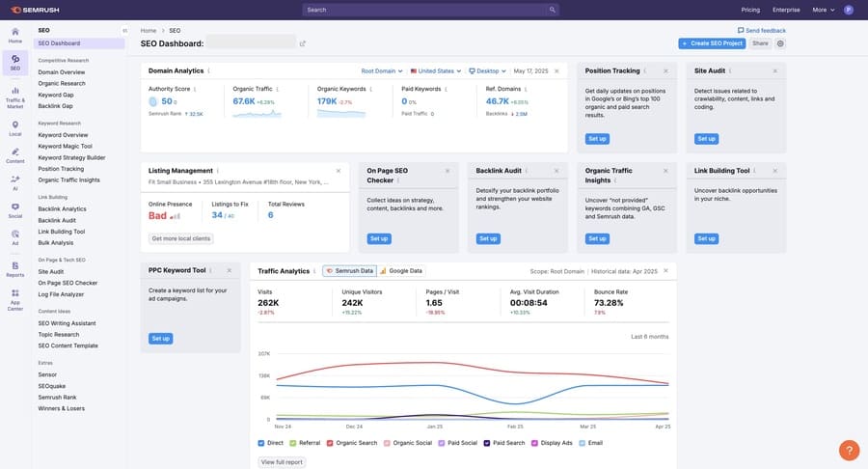The height and width of the screenshot is (469, 868).
Task: Close the Domain Analytics widget
Action: pos(556,70)
